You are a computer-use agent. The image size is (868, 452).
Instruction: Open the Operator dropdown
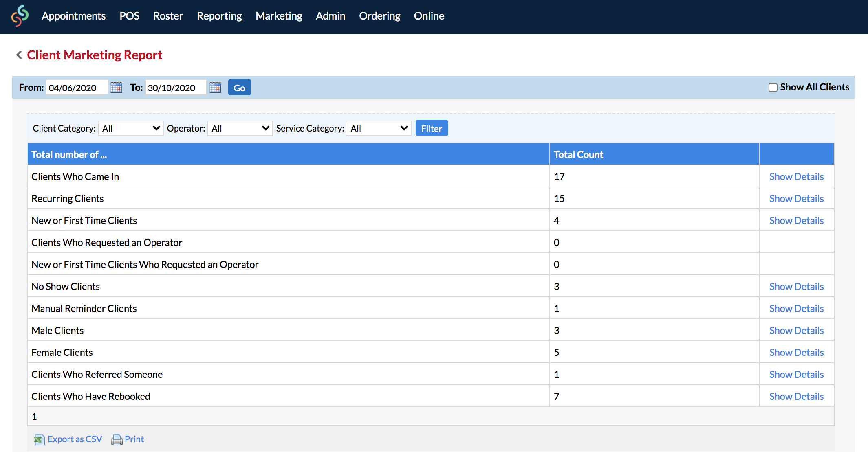[x=240, y=128]
